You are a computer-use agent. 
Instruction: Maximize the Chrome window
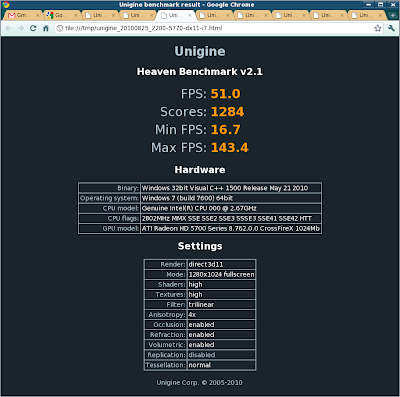coord(381,5)
